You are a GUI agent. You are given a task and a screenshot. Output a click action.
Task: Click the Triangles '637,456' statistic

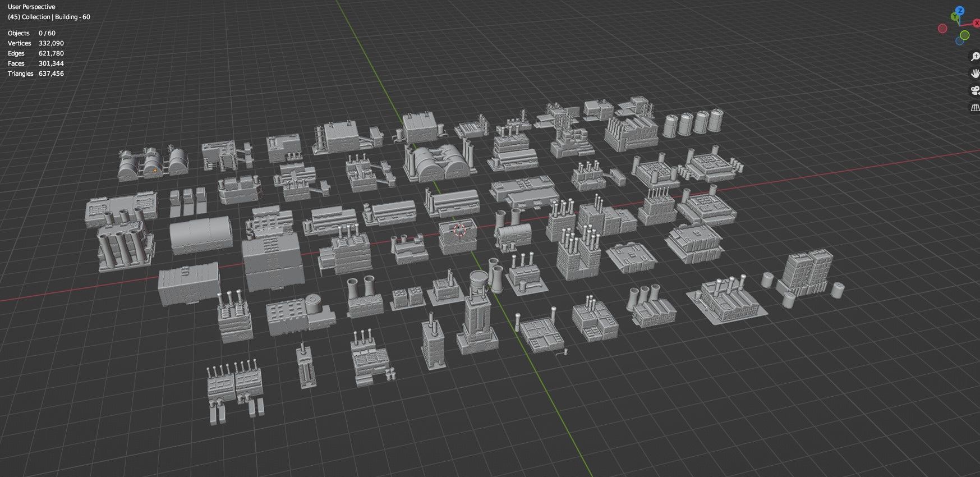[x=51, y=74]
